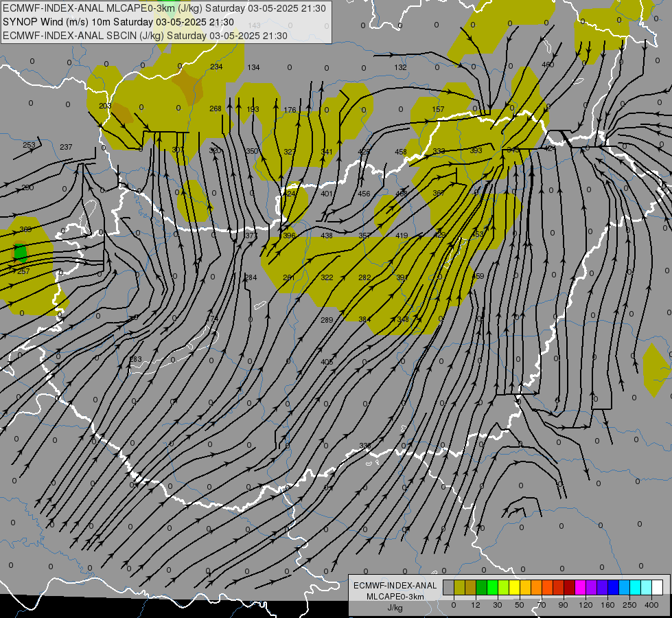This screenshot has height=618, width=672.
Task: Click the 30 scale label under the legend
Action: coord(497,605)
